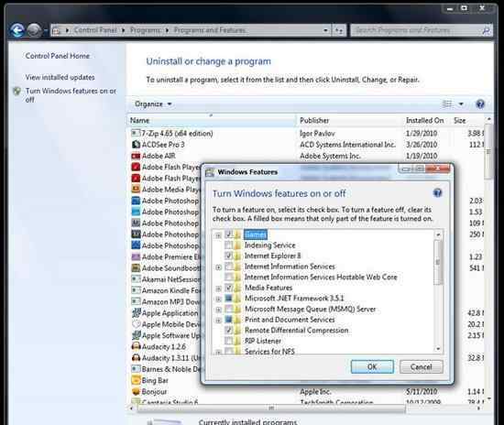The height and width of the screenshot is (425, 504).
Task: Click the Adobe AIR program icon
Action: click(x=136, y=156)
